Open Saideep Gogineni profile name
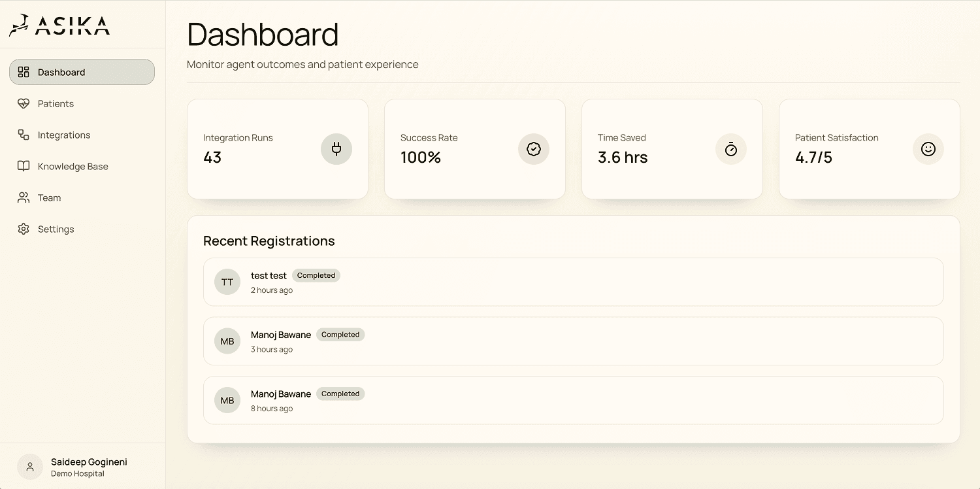Viewport: 980px width, 489px height. pyautogui.click(x=89, y=462)
